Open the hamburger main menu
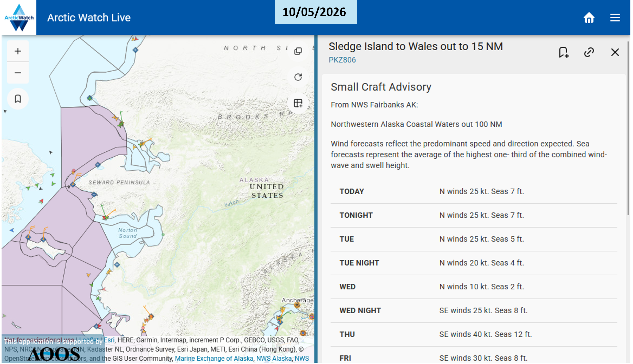The image size is (633, 364). [x=615, y=18]
